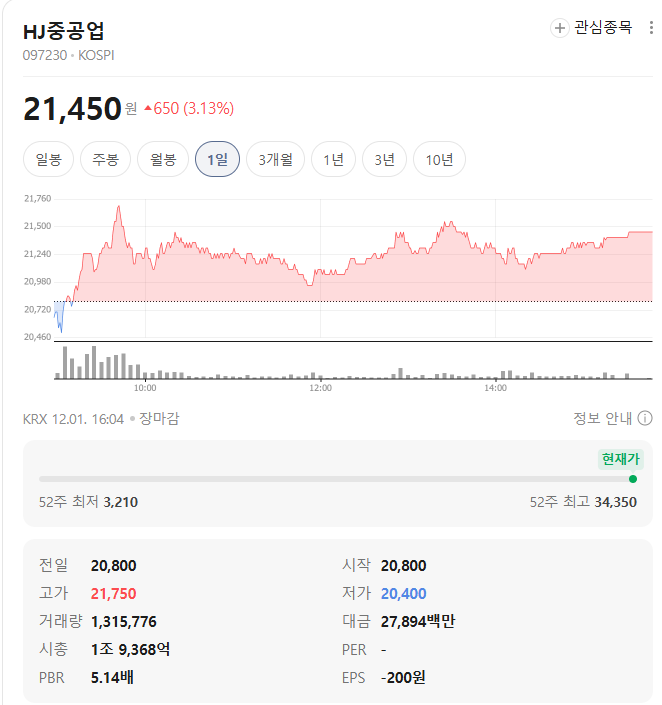Click the 21,760 y-axis label
This screenshot has height=705, width=662.
(37, 198)
